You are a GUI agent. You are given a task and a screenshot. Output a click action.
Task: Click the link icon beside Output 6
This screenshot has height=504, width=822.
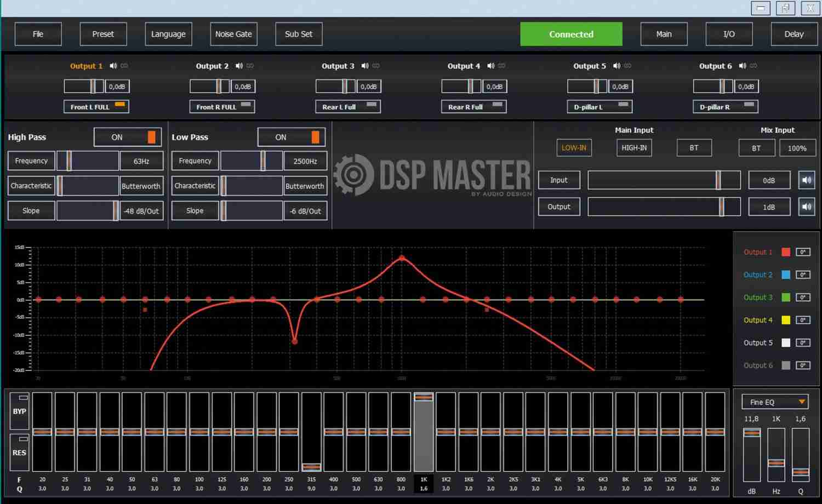[754, 66]
